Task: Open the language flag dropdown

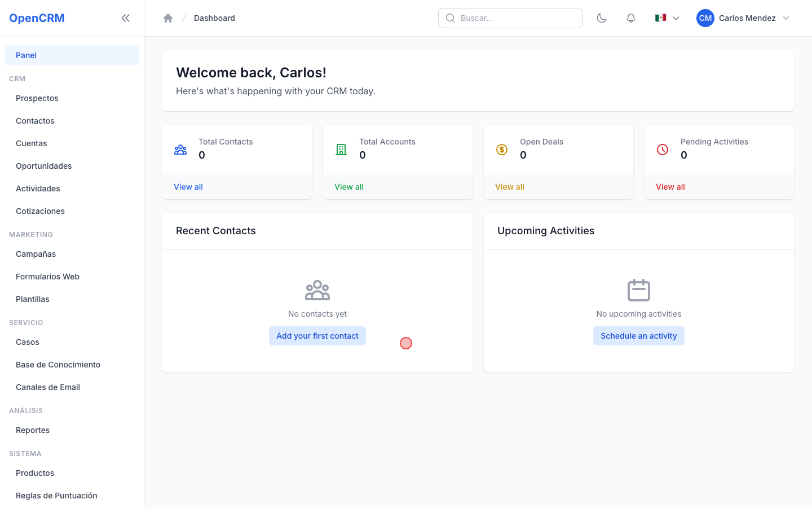Action: point(667,18)
